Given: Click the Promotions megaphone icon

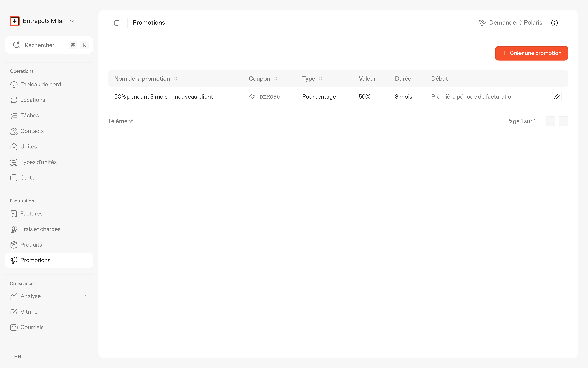Looking at the screenshot, I should (x=14, y=260).
